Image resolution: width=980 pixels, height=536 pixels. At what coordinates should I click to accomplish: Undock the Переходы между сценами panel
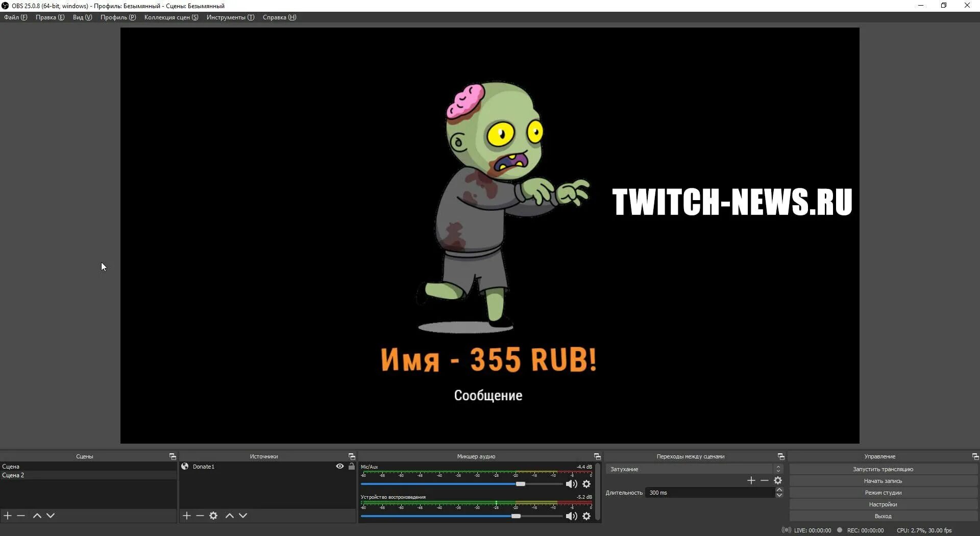(781, 456)
